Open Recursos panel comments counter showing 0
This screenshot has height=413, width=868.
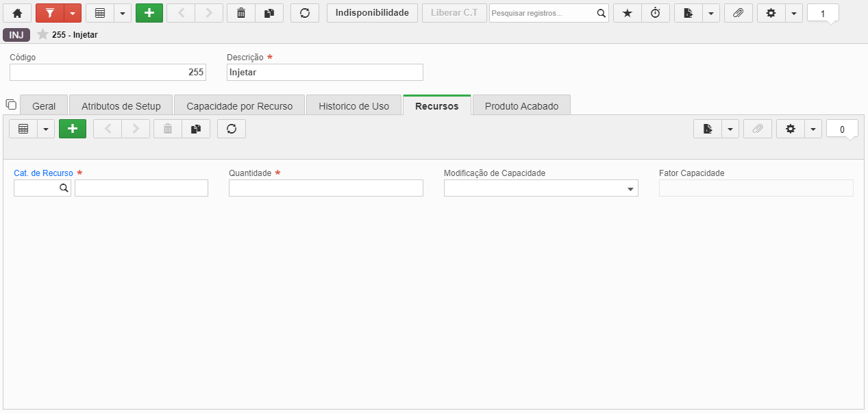pos(842,129)
